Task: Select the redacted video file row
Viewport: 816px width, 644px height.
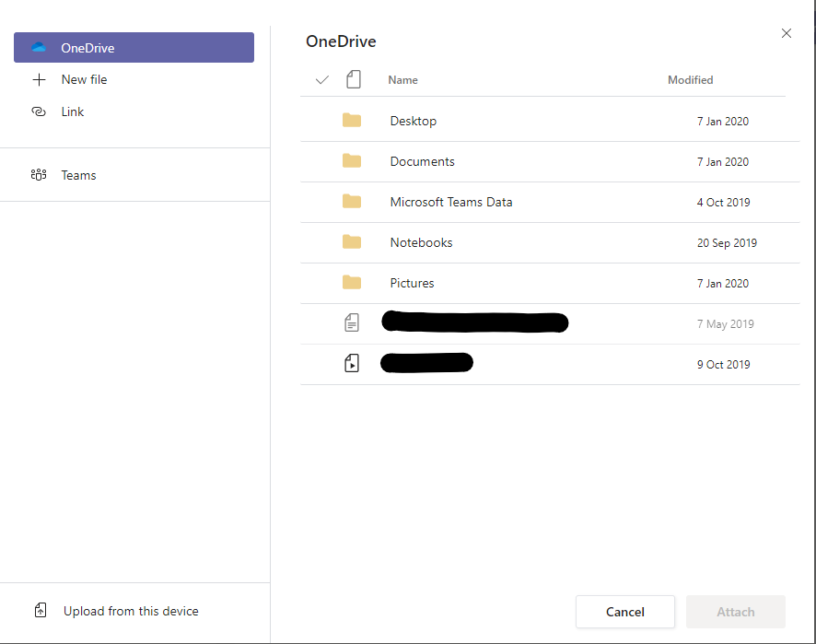Action: click(426, 362)
